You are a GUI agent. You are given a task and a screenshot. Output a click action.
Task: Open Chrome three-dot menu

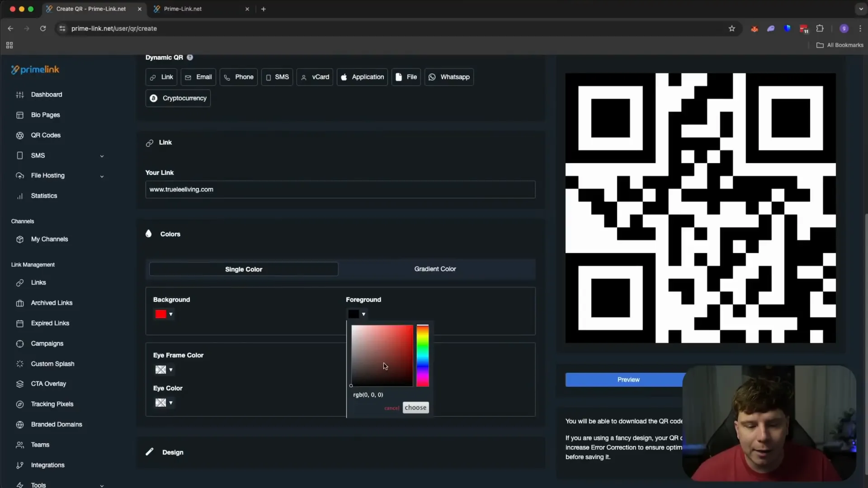(860, 28)
